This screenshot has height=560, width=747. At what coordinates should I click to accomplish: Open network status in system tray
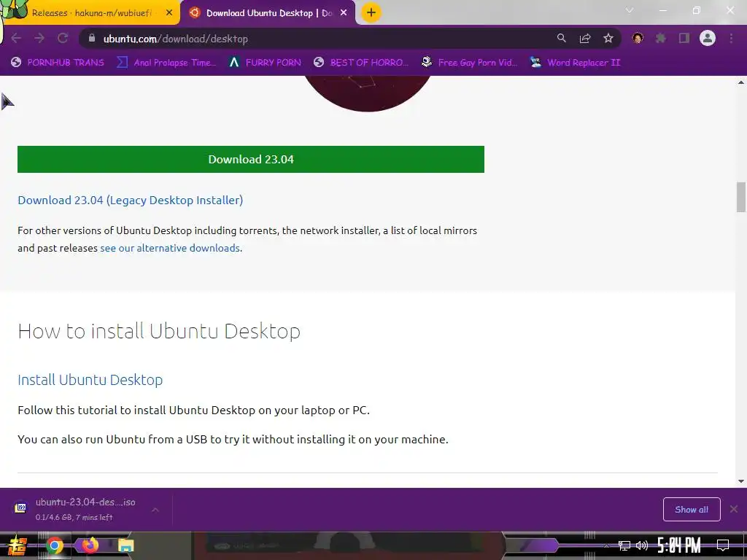pos(624,545)
